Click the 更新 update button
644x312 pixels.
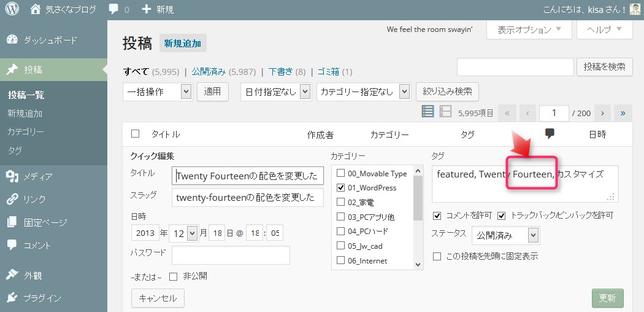click(x=607, y=298)
